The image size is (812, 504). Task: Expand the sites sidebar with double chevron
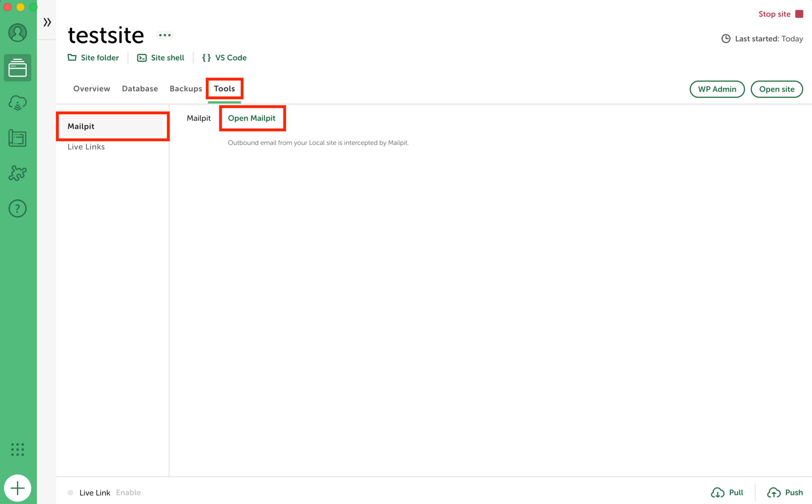click(x=47, y=22)
